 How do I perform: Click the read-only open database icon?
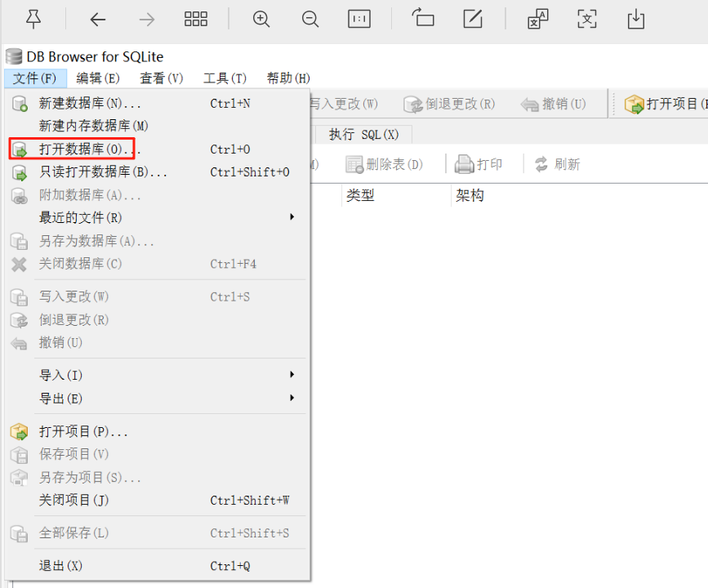point(20,172)
